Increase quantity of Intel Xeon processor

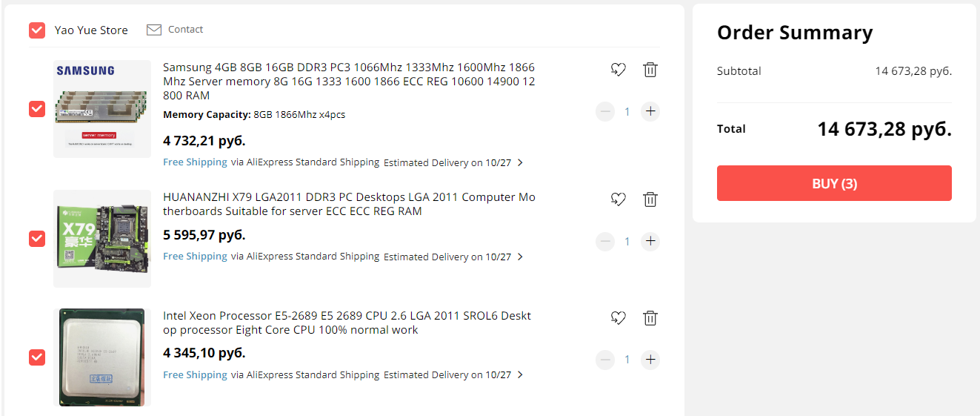tap(650, 360)
